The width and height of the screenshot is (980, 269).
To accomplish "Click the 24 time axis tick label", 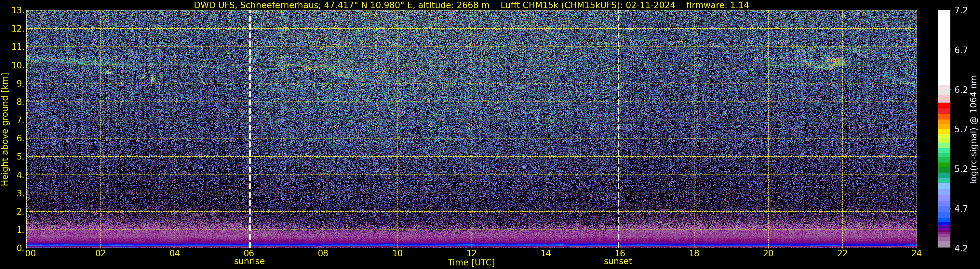I will pyautogui.click(x=917, y=254).
